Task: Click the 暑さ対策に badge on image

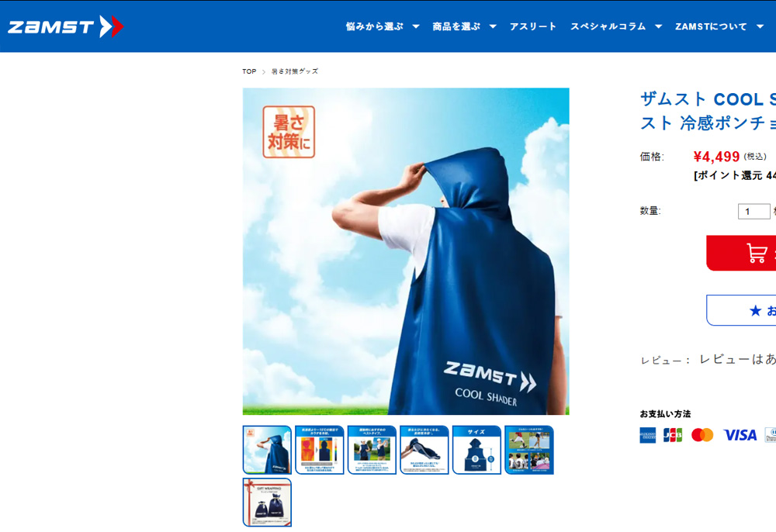Action: click(289, 132)
